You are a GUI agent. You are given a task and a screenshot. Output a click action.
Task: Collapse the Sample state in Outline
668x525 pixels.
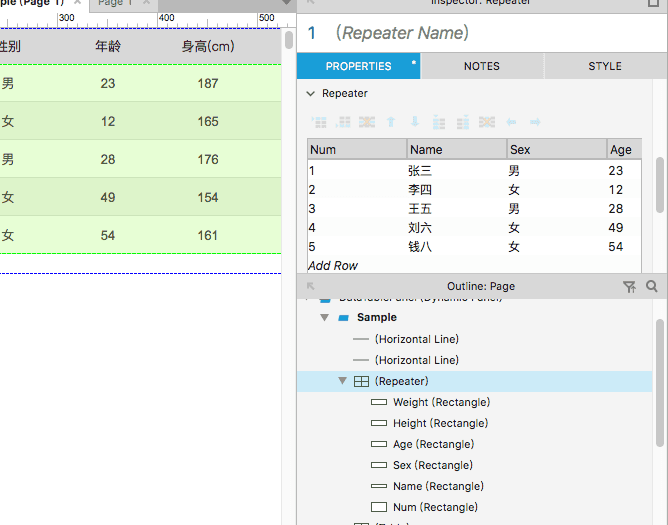[325, 318]
